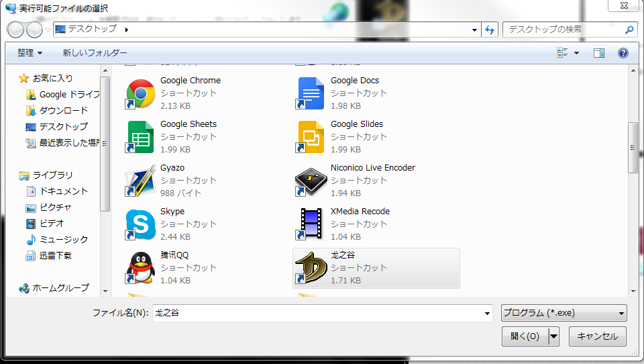644x364 pixels.
Task: Select the 腾讯QQ penguin icon
Action: tap(140, 268)
